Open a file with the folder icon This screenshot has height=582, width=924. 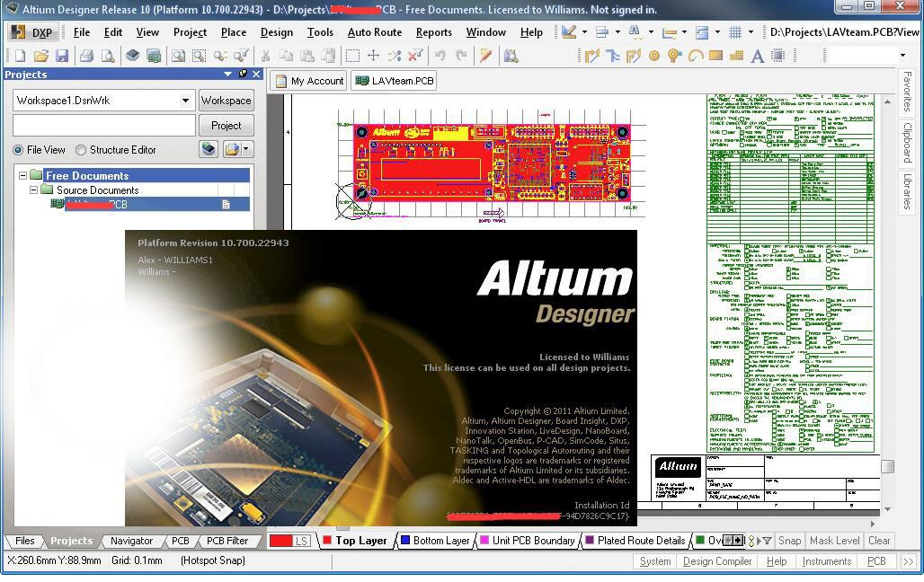40,56
